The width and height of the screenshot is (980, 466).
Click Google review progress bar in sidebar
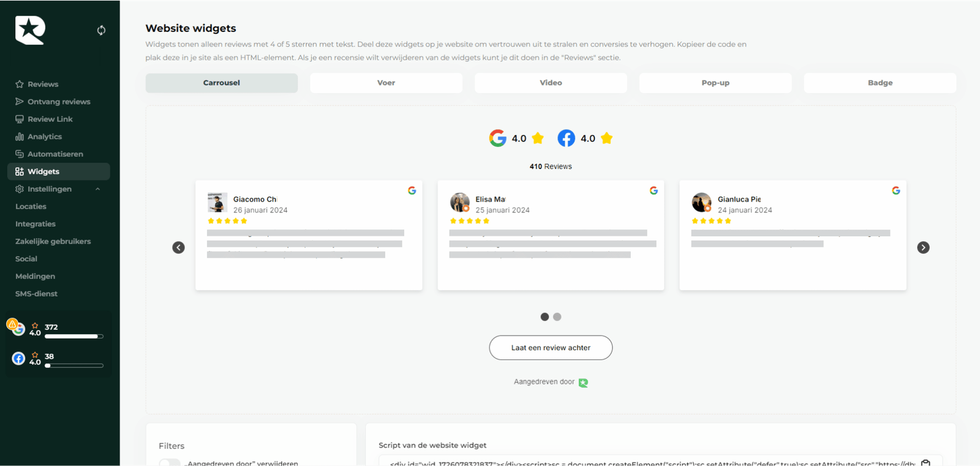pos(73,336)
